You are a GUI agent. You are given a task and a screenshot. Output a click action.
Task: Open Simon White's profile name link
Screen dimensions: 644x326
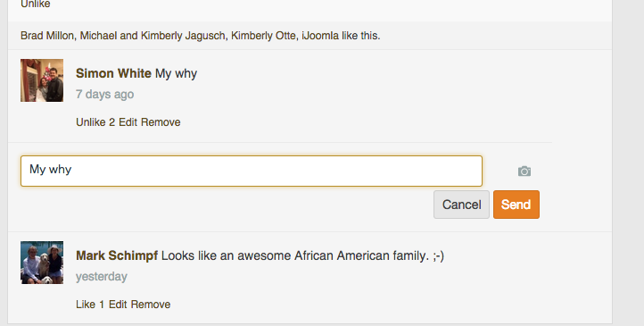point(113,73)
